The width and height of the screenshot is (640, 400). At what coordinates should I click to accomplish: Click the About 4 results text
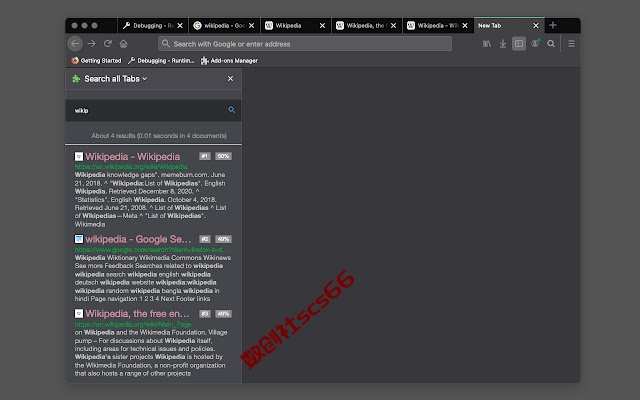[x=159, y=136]
